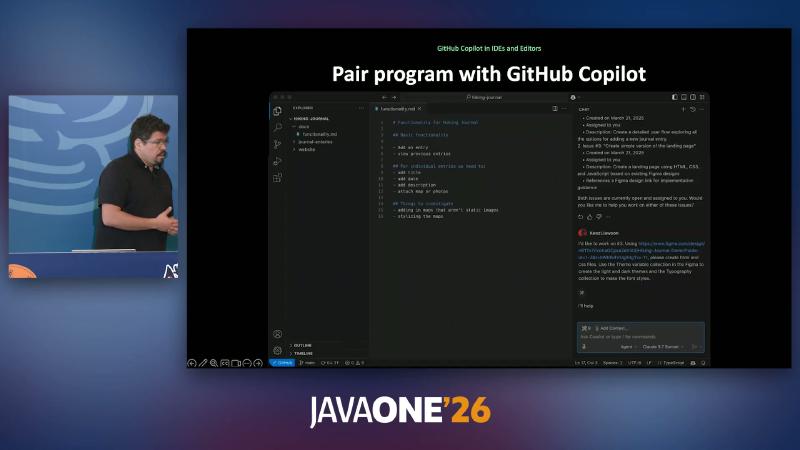The image size is (800, 450).
Task: Click the hiking-journal search box in the title bar
Action: coord(484,97)
